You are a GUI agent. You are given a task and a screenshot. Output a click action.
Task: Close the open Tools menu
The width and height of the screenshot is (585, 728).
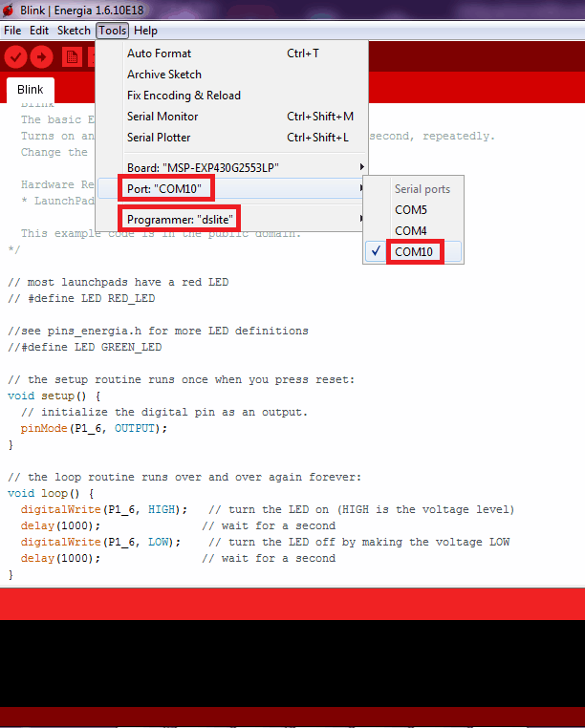click(112, 31)
